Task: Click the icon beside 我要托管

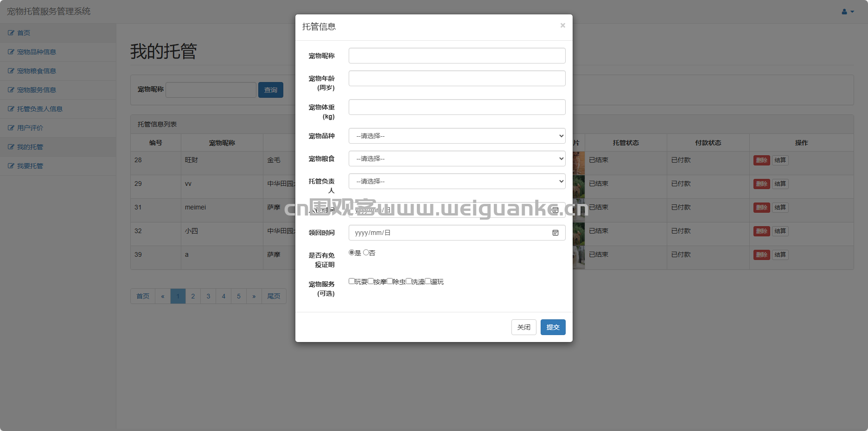Action: click(11, 166)
